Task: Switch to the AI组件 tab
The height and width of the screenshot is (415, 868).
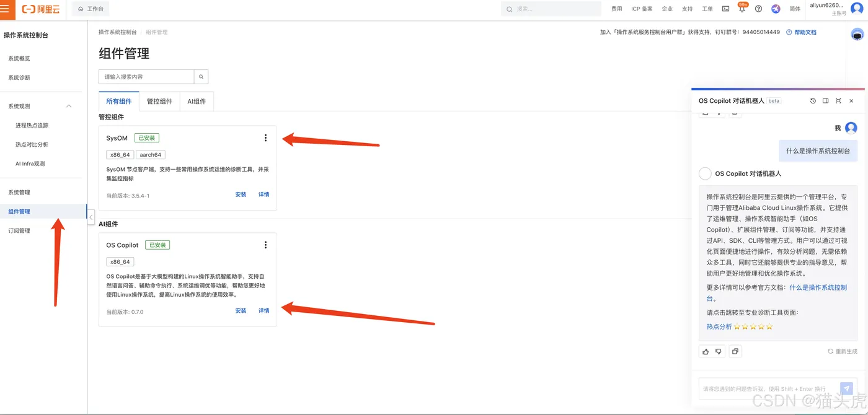Action: pos(197,102)
